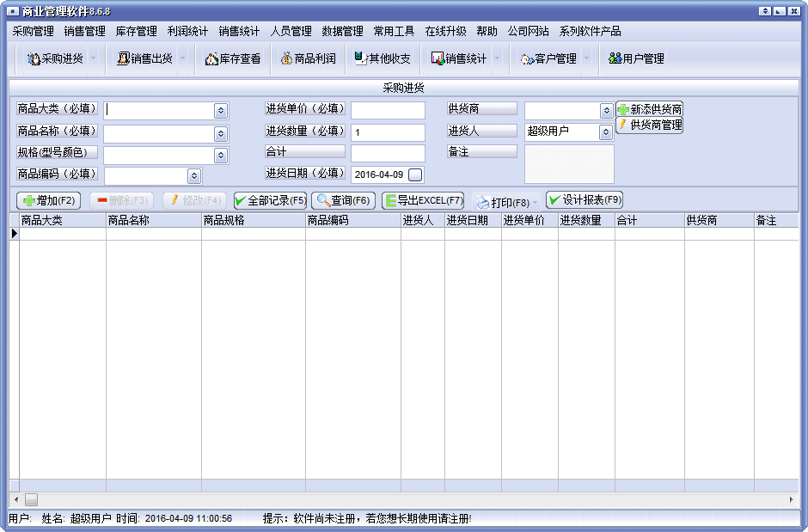Expand the 商品大类 dropdown list
This screenshot has height=532, width=808.
(x=221, y=111)
